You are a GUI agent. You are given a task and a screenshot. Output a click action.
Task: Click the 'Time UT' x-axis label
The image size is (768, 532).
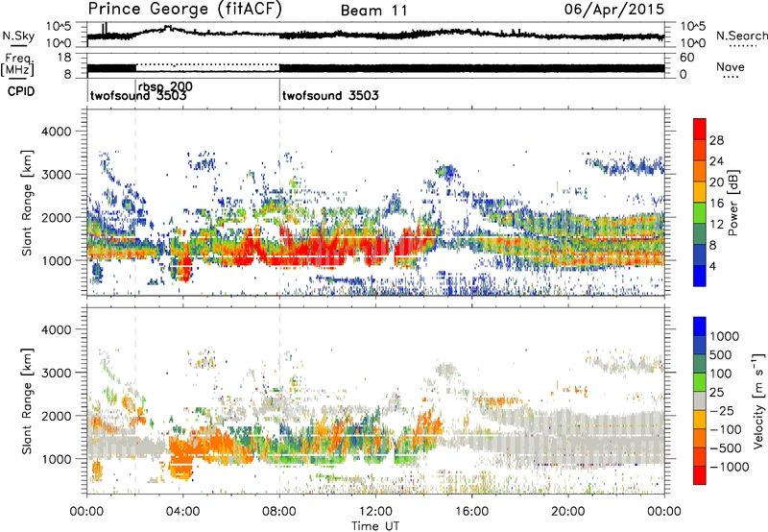tap(375, 526)
